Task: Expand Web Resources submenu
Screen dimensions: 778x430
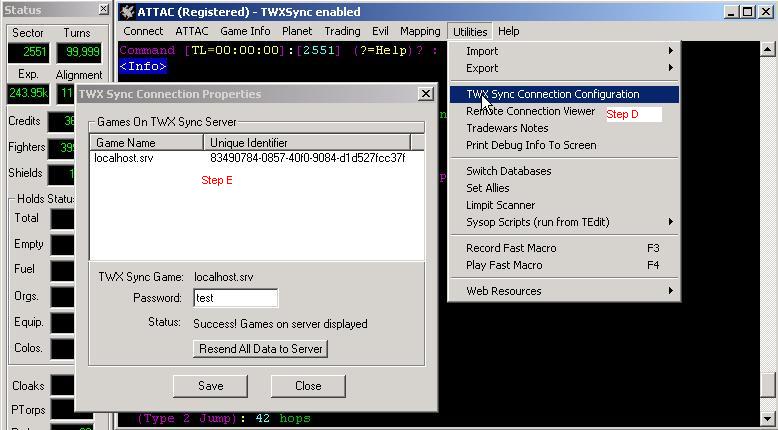Action: 564,291
